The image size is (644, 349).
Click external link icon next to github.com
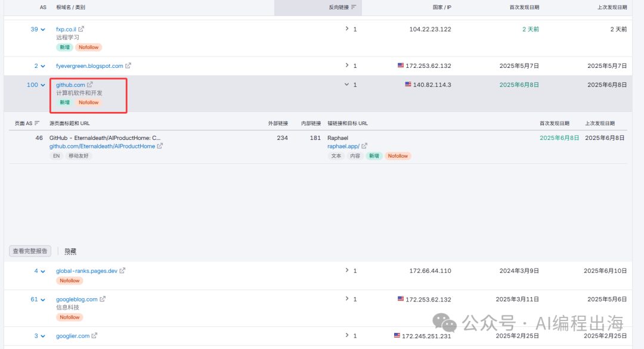(x=90, y=85)
